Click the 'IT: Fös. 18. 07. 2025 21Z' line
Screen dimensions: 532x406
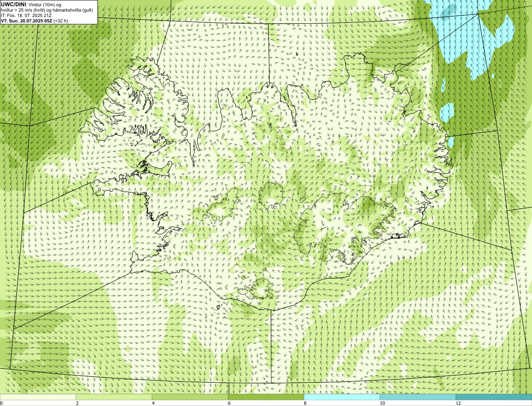[x=26, y=15]
